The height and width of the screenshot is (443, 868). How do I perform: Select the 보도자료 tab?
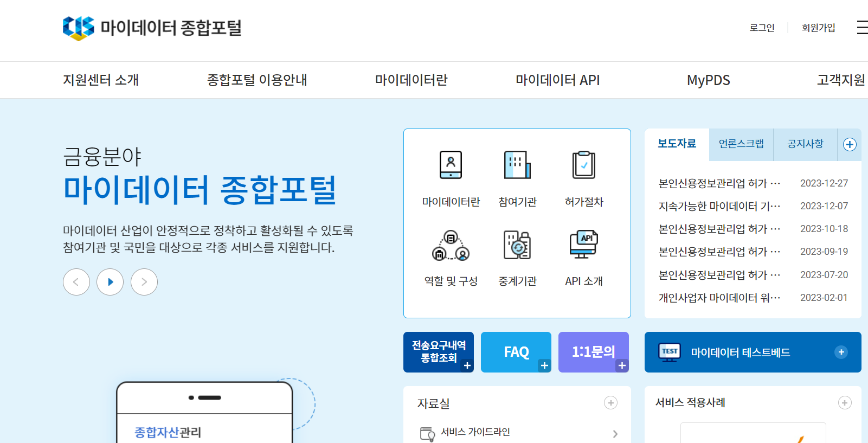point(677,144)
